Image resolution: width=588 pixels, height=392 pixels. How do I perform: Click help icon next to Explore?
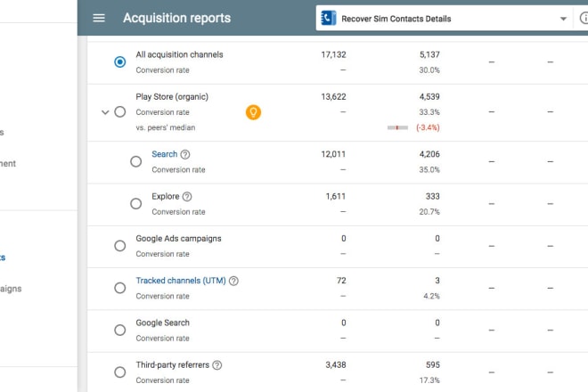tap(187, 197)
